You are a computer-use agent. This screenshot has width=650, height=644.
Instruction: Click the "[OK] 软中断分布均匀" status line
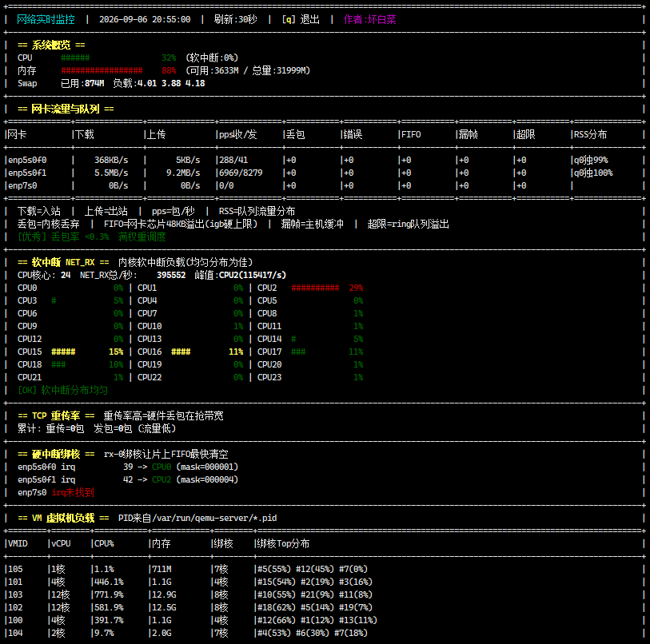pyautogui.click(x=62, y=391)
